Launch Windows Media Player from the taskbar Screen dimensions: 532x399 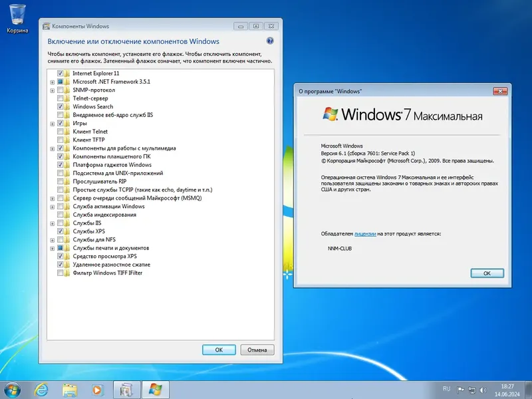(x=97, y=389)
